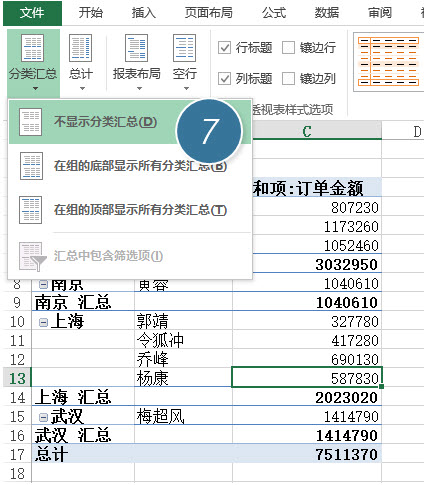Click cell with value 417280

click(307, 341)
